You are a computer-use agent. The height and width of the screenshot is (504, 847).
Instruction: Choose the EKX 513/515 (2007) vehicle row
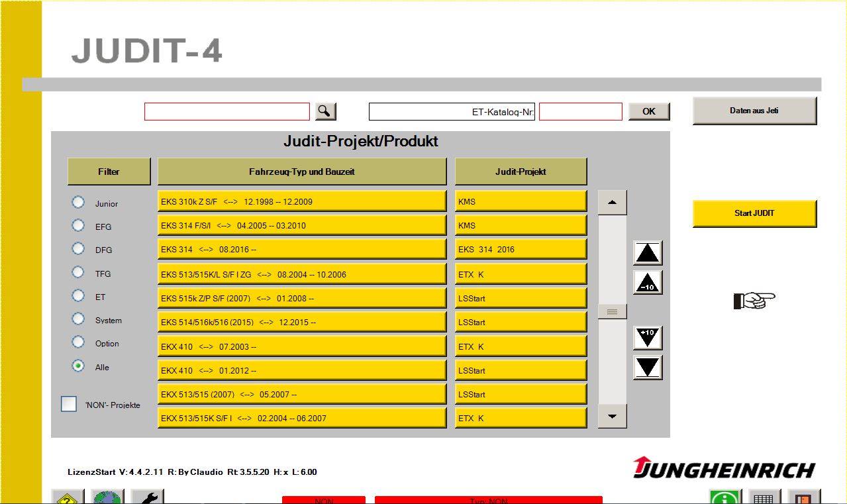click(x=301, y=394)
